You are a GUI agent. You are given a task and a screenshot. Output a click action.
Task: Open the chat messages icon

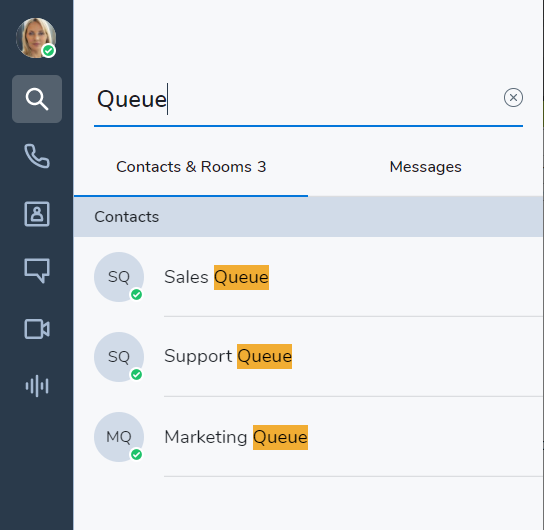tap(37, 271)
